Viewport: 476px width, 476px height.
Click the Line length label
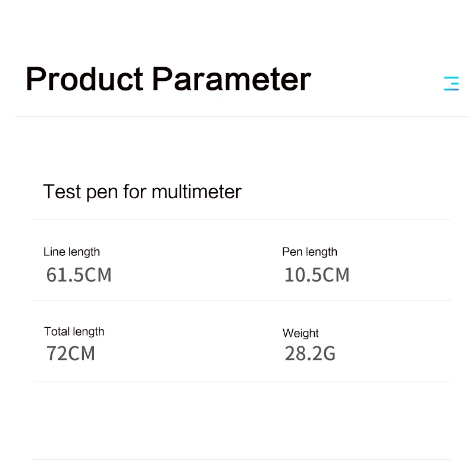71,252
